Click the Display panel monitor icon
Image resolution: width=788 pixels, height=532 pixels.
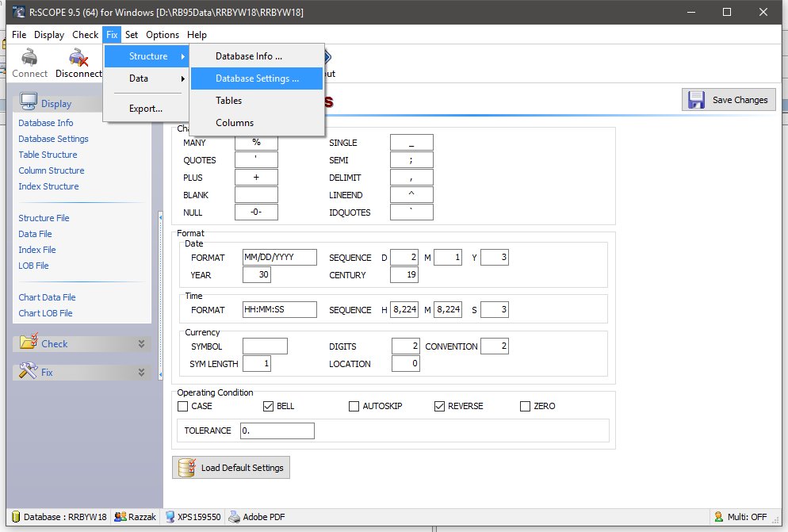[x=29, y=103]
